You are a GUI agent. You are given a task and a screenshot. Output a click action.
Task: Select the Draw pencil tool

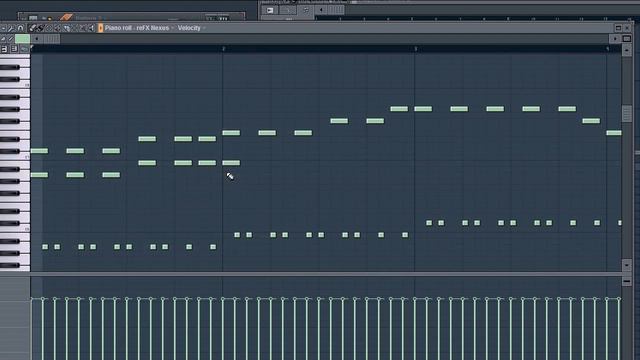click(32, 28)
